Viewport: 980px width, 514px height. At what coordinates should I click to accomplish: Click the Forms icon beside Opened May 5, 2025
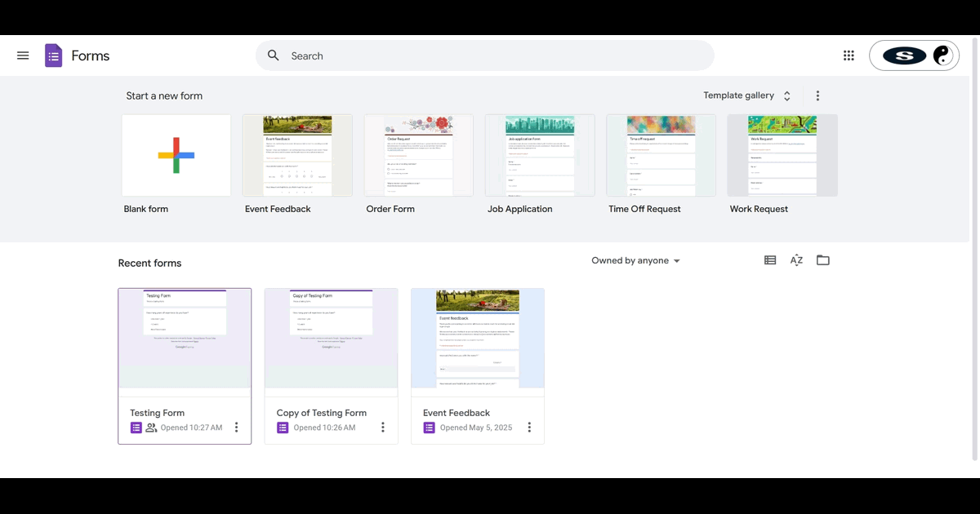click(429, 428)
